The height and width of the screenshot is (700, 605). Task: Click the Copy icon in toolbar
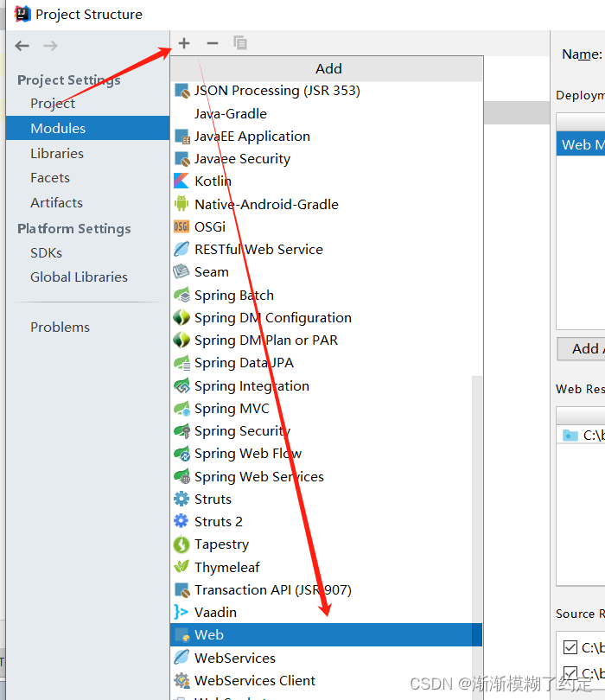240,43
